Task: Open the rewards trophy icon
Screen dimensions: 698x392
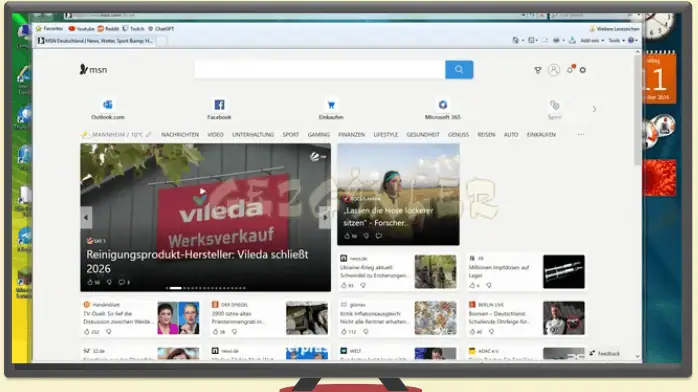Action: pos(538,70)
